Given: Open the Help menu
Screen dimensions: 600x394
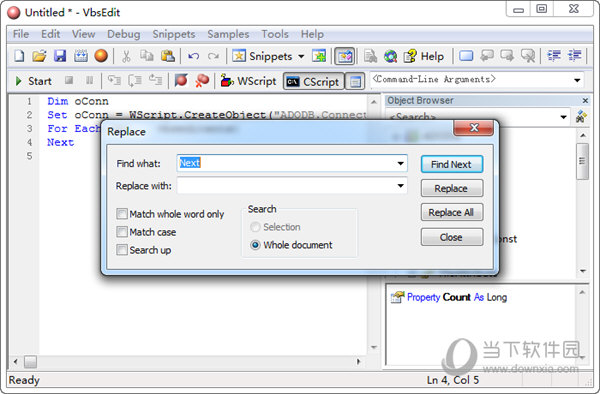Looking at the screenshot, I should click(312, 34).
